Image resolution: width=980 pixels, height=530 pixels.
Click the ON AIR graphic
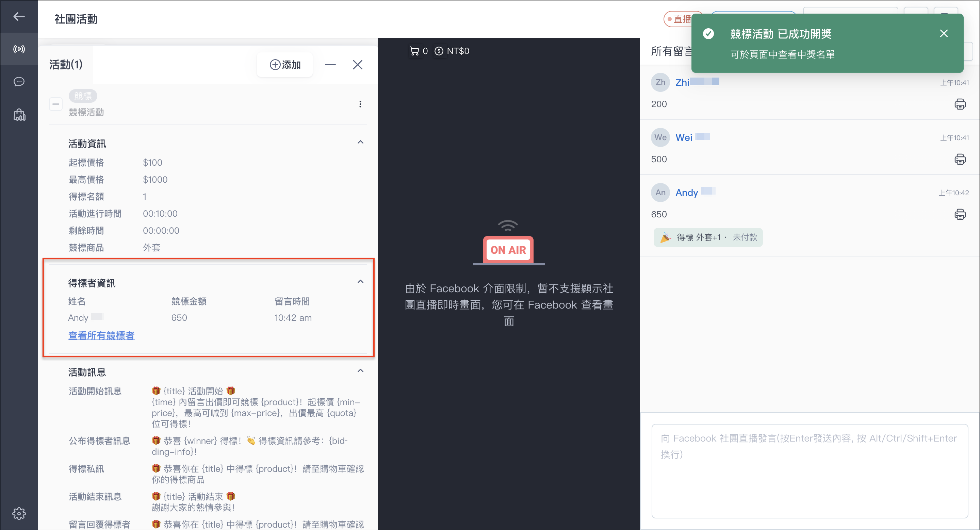tap(508, 243)
